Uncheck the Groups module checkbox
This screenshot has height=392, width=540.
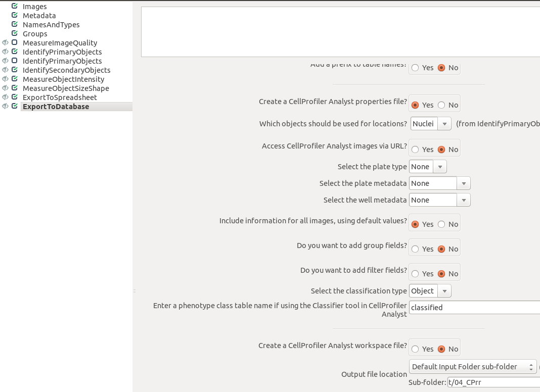point(14,33)
